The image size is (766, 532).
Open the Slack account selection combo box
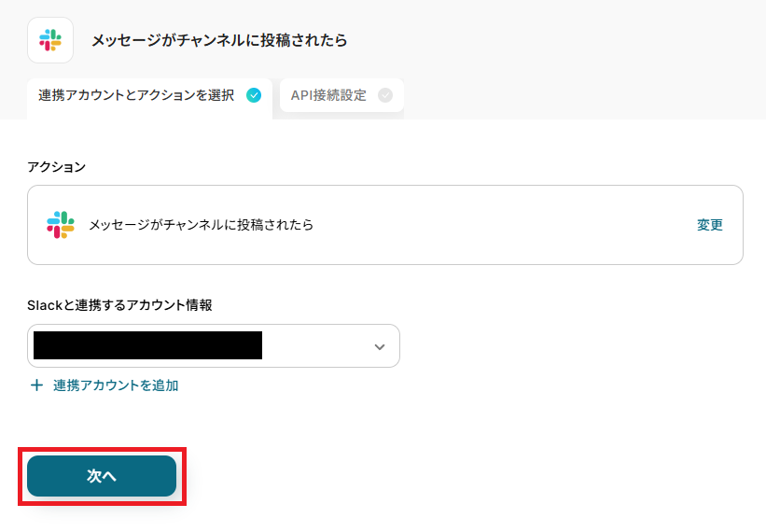click(317, 346)
